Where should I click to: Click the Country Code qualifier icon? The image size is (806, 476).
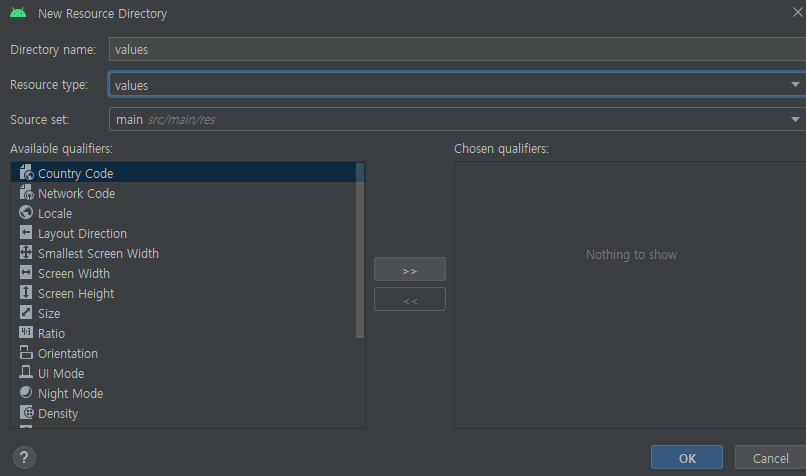[x=26, y=173]
